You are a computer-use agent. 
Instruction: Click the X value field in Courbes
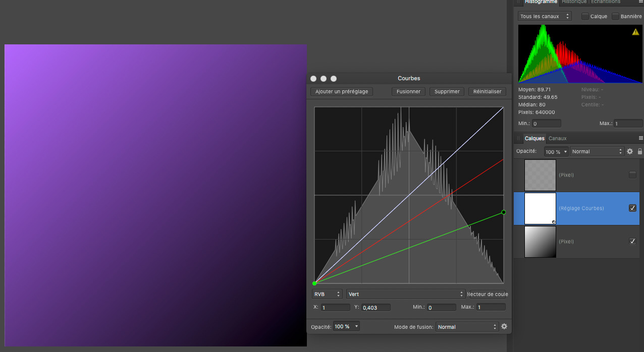point(335,307)
